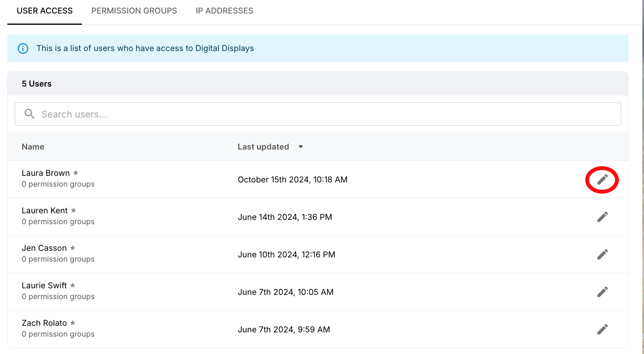Viewport: 644px width, 354px height.
Task: Click on the name Laurie Swift
Action: [x=44, y=285]
